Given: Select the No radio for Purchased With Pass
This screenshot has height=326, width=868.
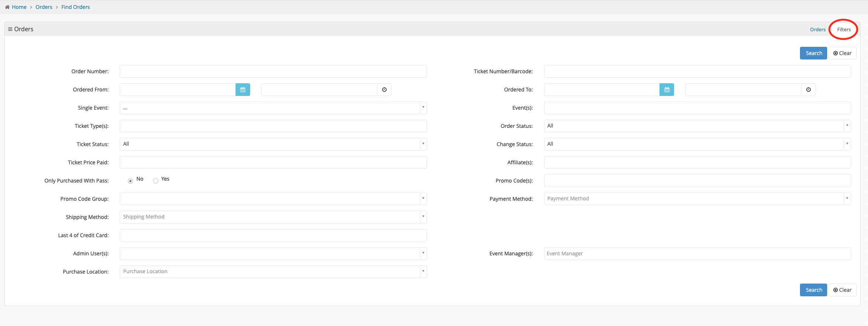Looking at the screenshot, I should coord(130,181).
